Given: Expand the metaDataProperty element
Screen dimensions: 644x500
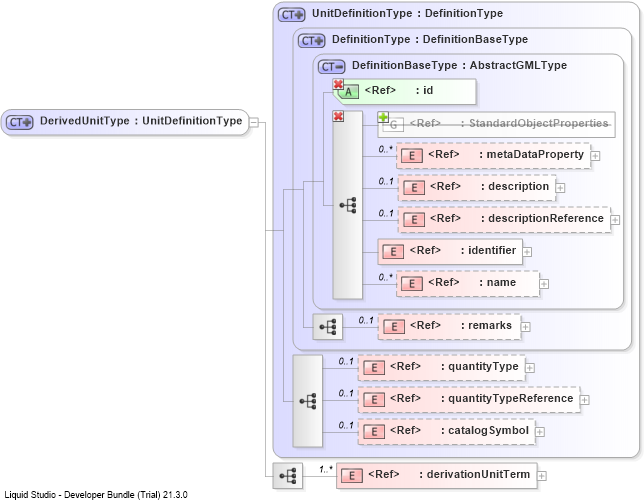Looking at the screenshot, I should point(595,156).
